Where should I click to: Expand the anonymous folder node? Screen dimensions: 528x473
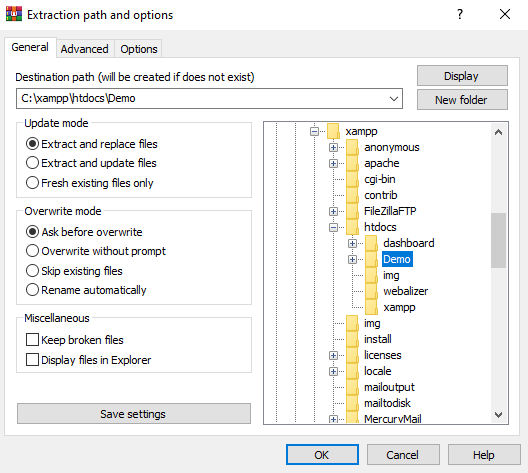click(x=333, y=147)
